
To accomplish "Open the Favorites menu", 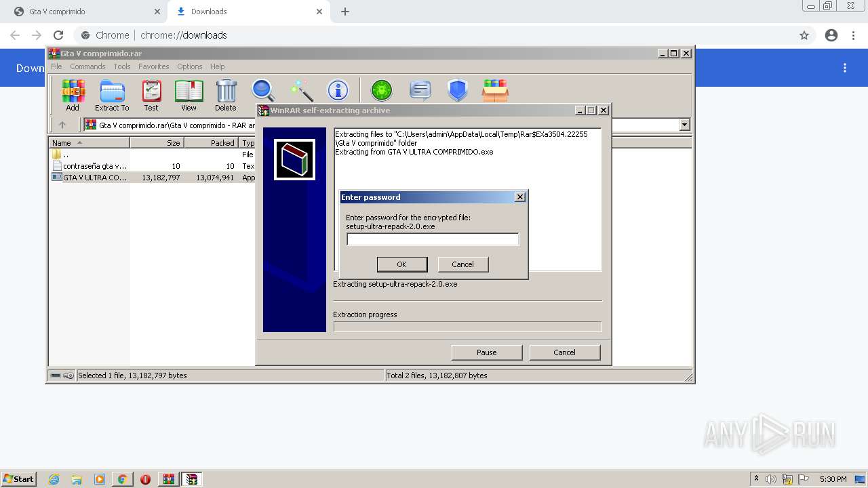I will 154,66.
